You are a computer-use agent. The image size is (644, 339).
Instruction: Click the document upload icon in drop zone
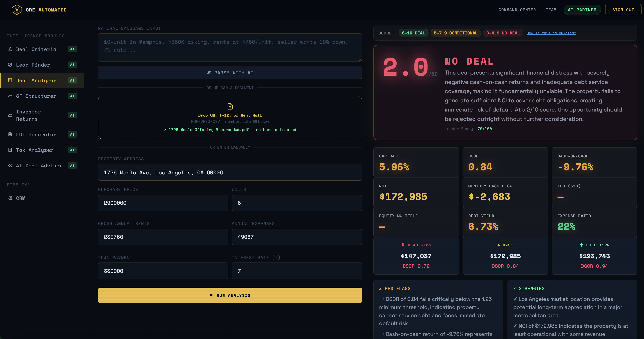point(230,106)
